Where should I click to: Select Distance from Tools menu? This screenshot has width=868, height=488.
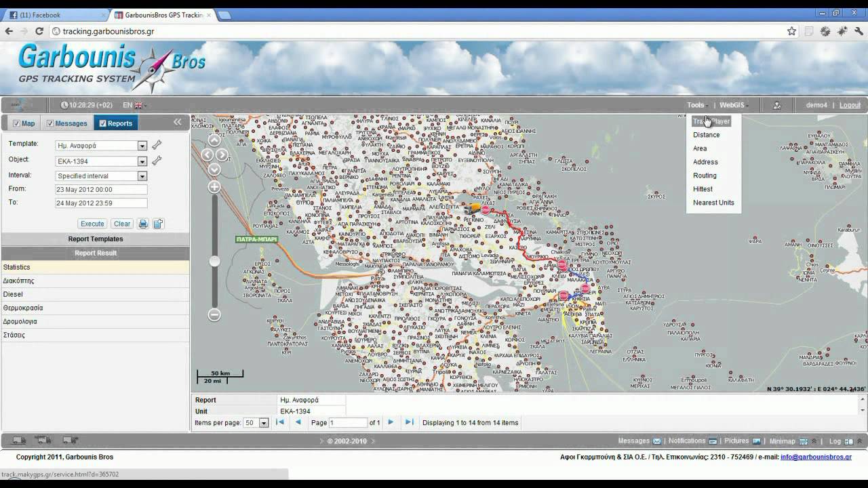[x=706, y=135]
